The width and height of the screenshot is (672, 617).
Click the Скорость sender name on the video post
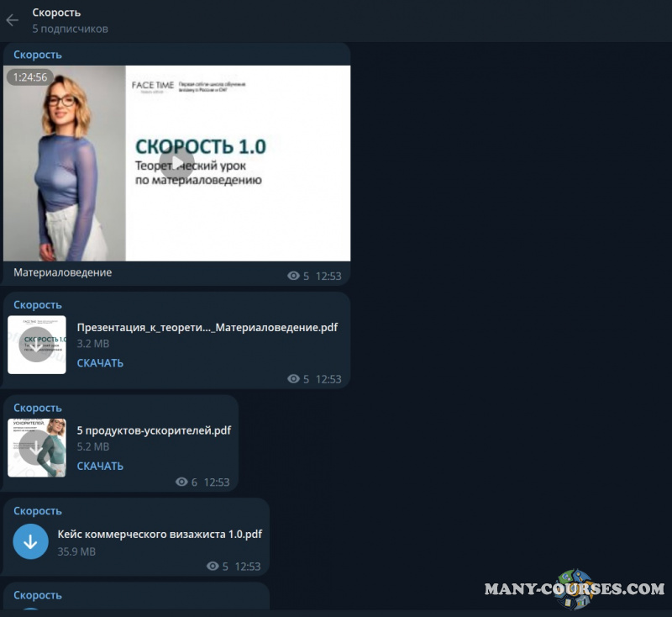[x=36, y=54]
